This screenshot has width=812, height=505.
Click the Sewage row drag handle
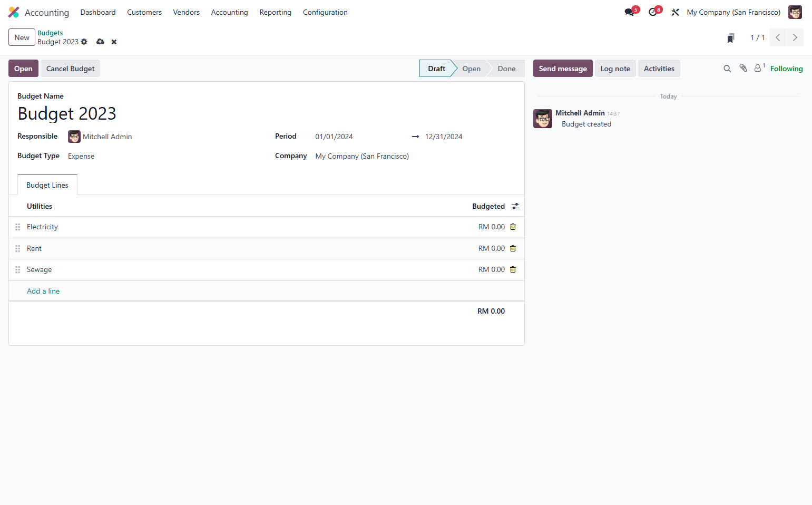click(x=17, y=269)
